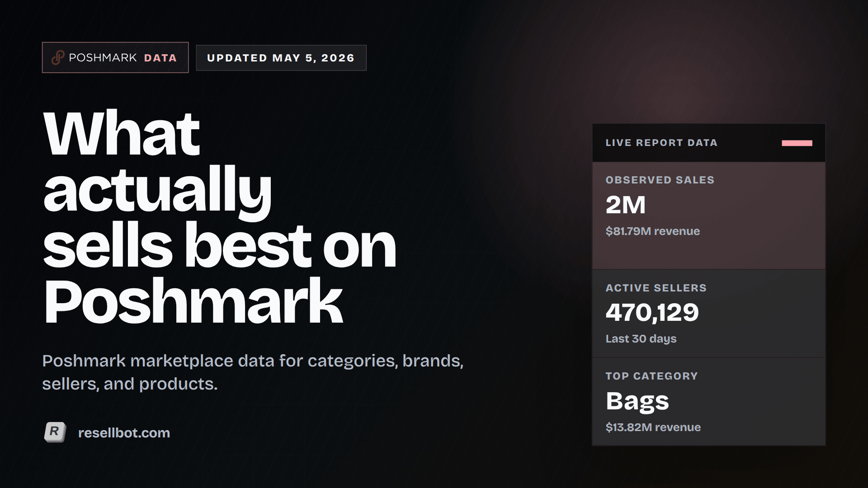Click the ACTIVE SELLERS label
This screenshot has height=488, width=868.
(x=656, y=288)
